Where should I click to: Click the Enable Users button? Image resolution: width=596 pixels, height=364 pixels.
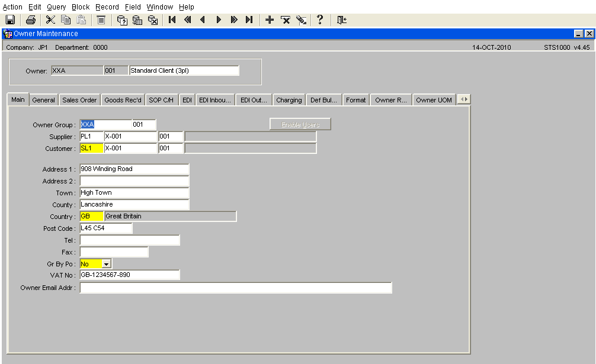pyautogui.click(x=300, y=124)
